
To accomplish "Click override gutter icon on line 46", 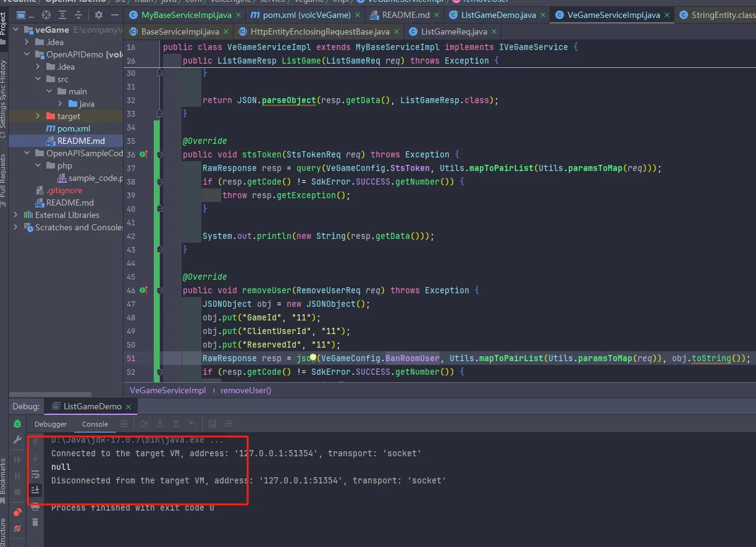I will (143, 290).
